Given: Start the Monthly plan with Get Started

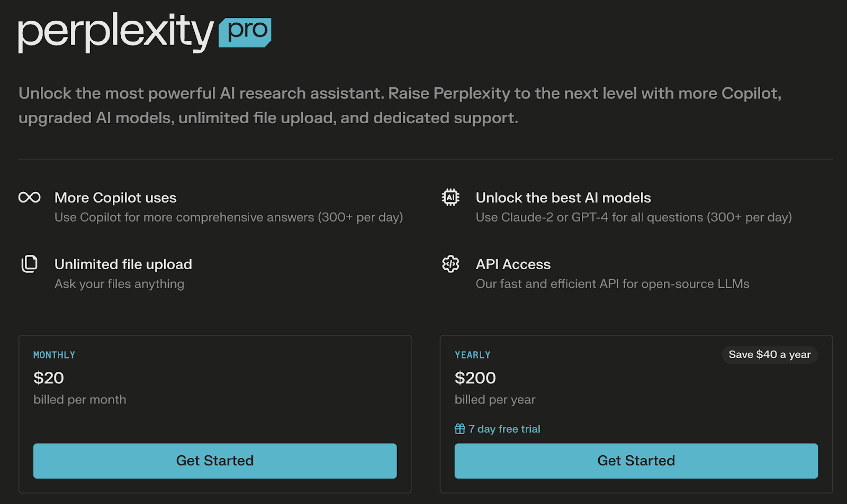Looking at the screenshot, I should coord(215,461).
